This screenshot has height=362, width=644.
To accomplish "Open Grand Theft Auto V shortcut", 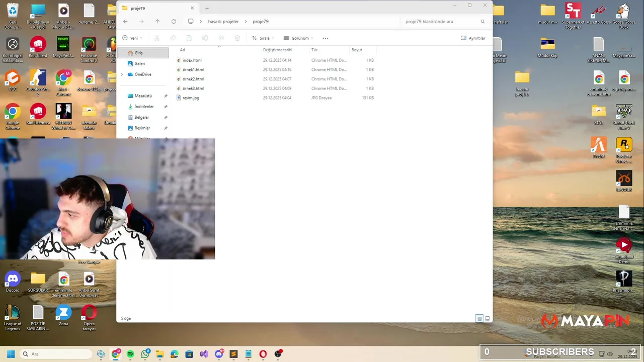I will [624, 117].
